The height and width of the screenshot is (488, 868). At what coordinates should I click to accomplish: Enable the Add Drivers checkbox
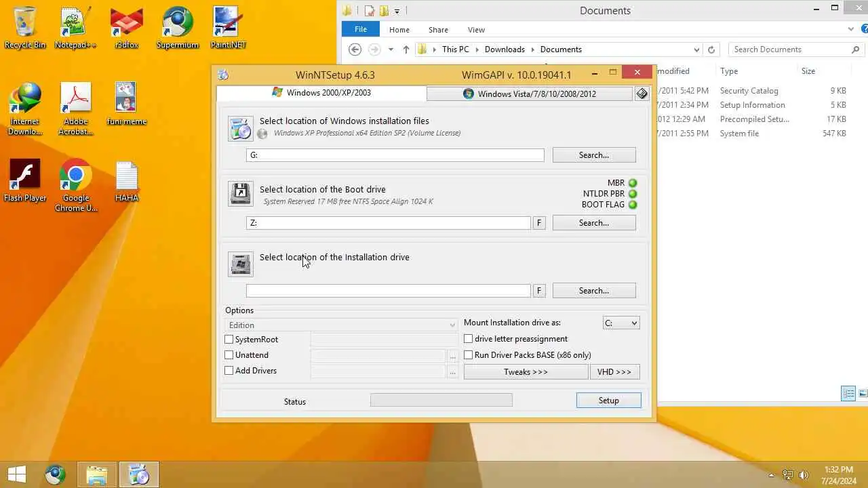[229, 371]
